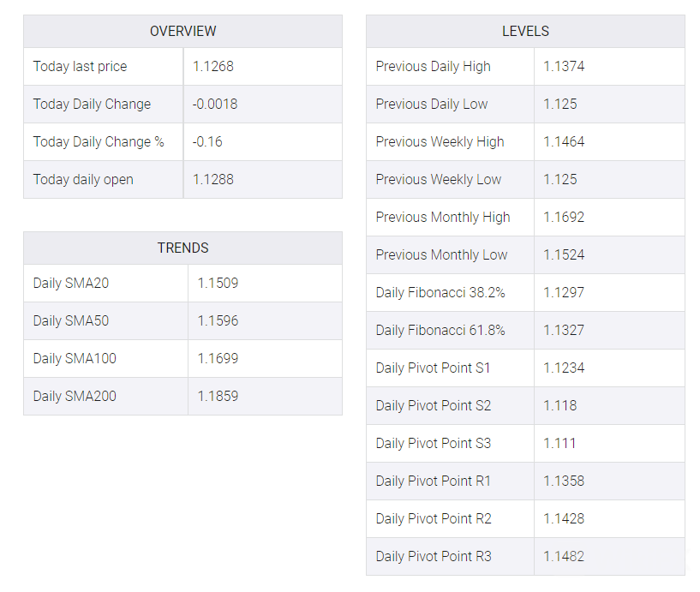700x592 pixels.
Task: Click the TRENDS table header
Action: point(182,248)
